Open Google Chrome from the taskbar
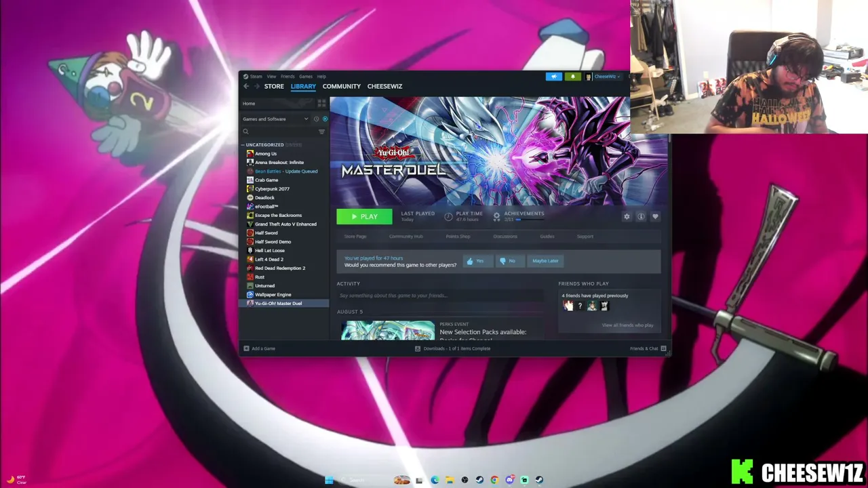Image resolution: width=868 pixels, height=488 pixels. pos(494,480)
